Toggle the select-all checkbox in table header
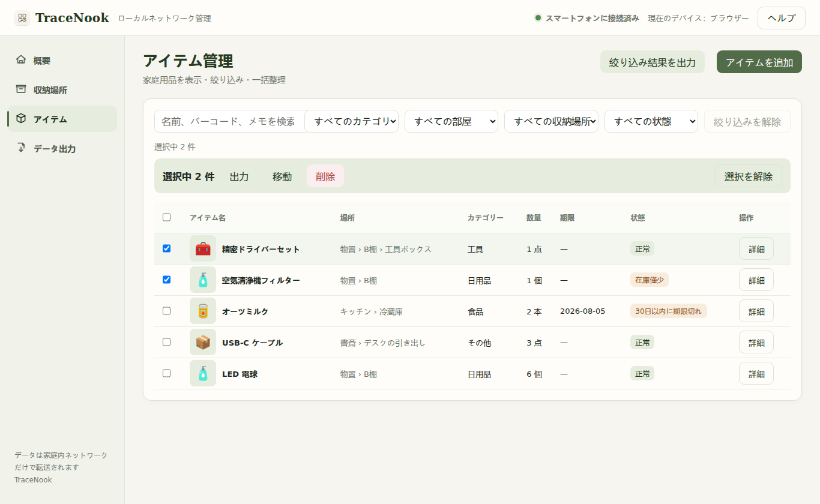This screenshot has height=504, width=820. [166, 217]
